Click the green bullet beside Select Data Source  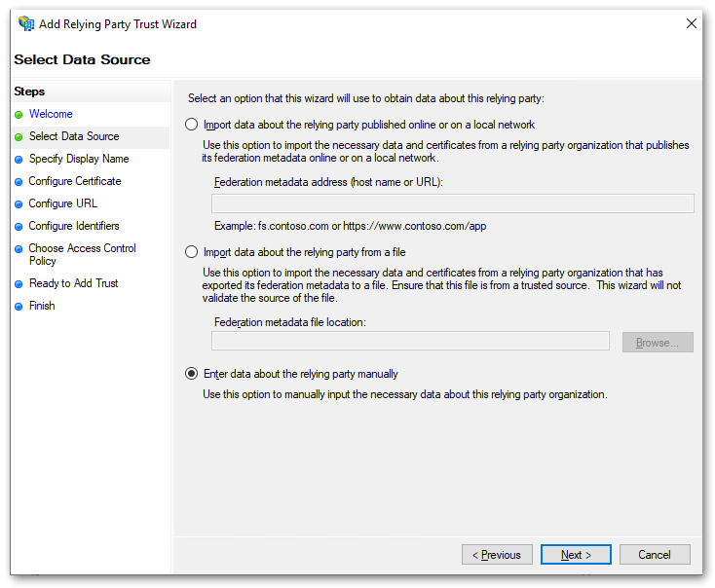coord(19,137)
